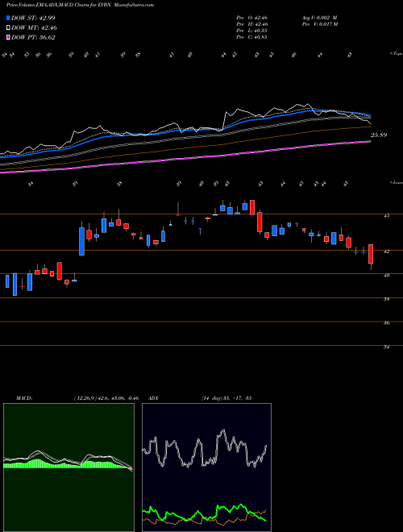Screen dimensions: 403x532
Task: Select the 'DOW MT: 42.46' legend text
Action: point(35,28)
